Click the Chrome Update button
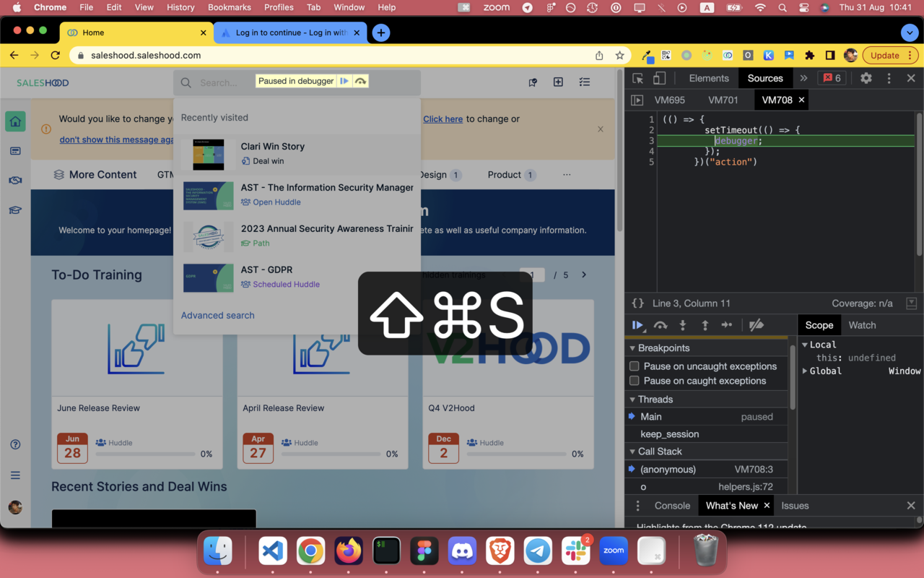The image size is (924, 578). click(x=892, y=55)
